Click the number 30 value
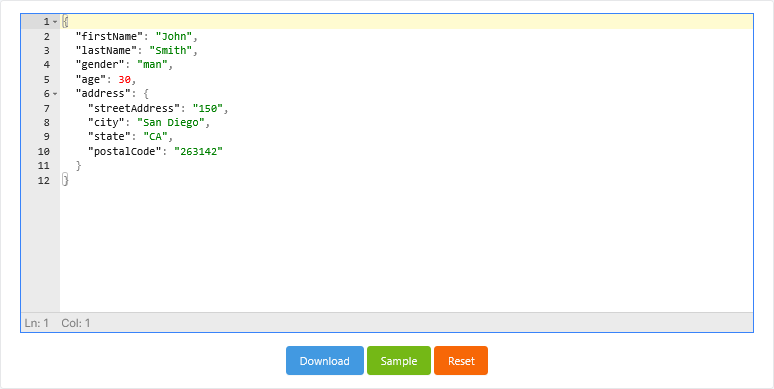 click(x=124, y=79)
